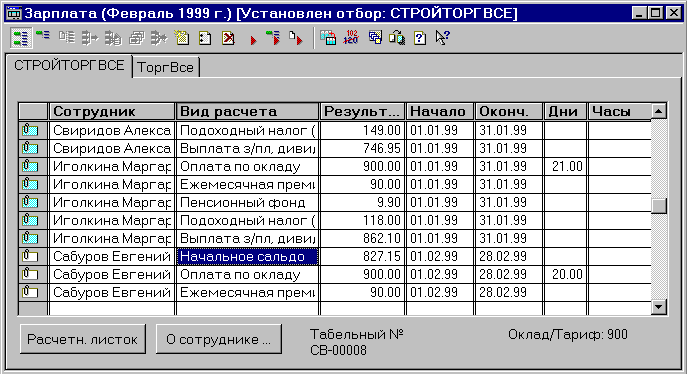The height and width of the screenshot is (374, 687).
Task: Click the vertical scrollbar thumb
Action: click(659, 206)
